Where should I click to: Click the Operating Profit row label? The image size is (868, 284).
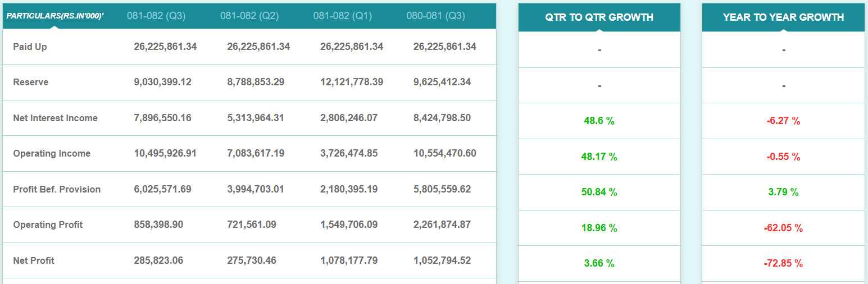click(48, 225)
